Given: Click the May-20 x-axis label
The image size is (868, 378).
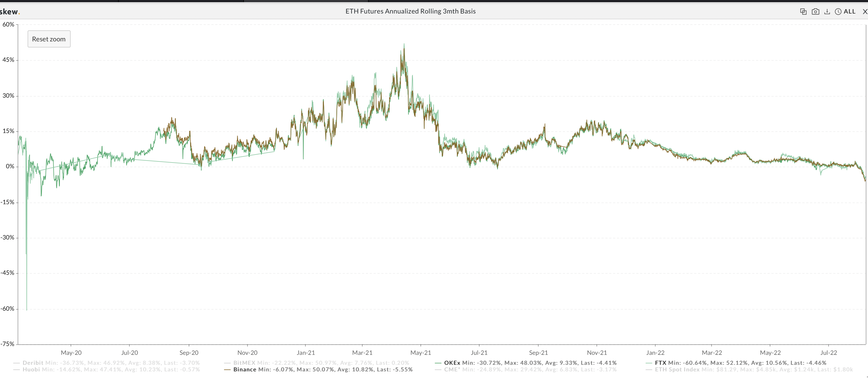Looking at the screenshot, I should coord(71,353).
